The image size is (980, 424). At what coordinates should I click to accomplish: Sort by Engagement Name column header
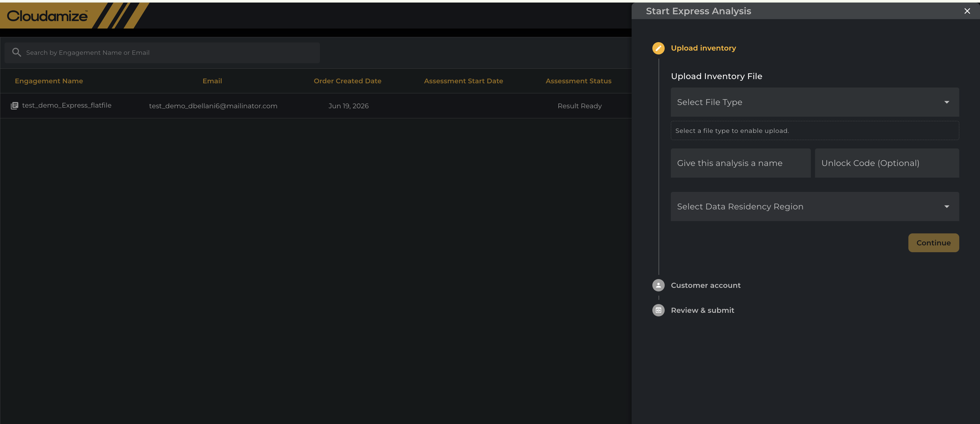[49, 81]
